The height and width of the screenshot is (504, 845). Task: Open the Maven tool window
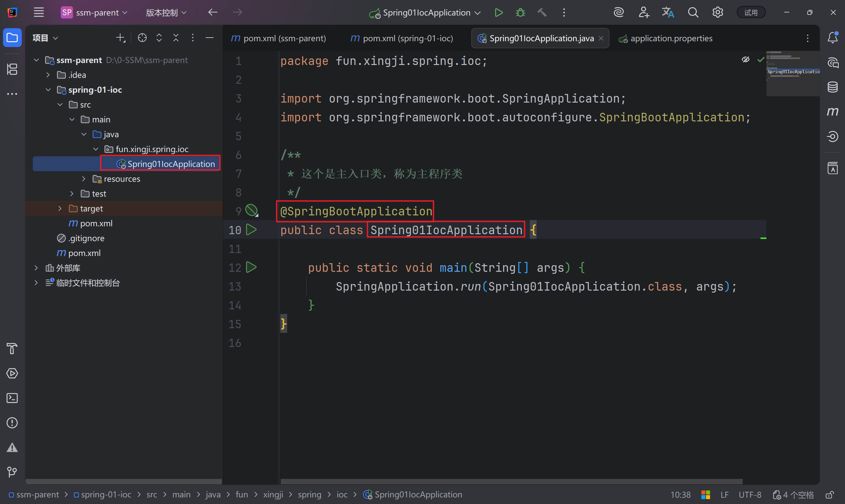click(x=832, y=111)
